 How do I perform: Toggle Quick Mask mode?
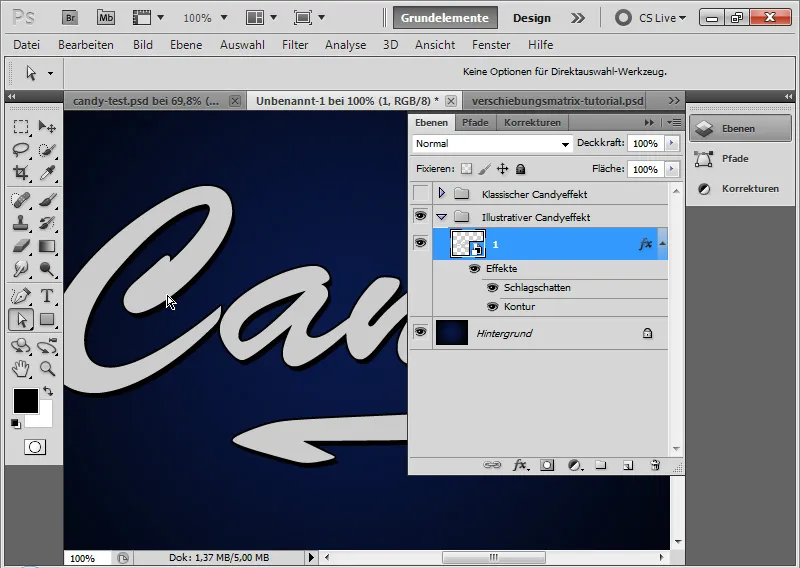[35, 448]
